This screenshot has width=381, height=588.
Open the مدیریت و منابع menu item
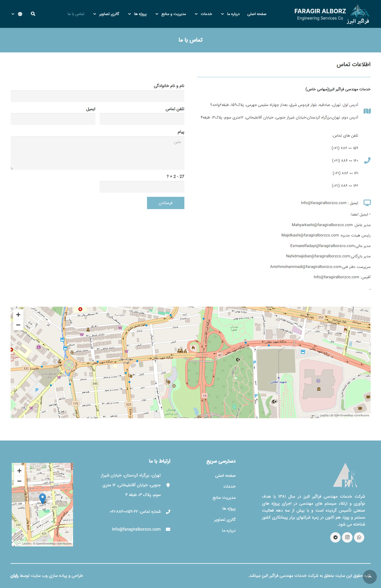click(x=173, y=14)
